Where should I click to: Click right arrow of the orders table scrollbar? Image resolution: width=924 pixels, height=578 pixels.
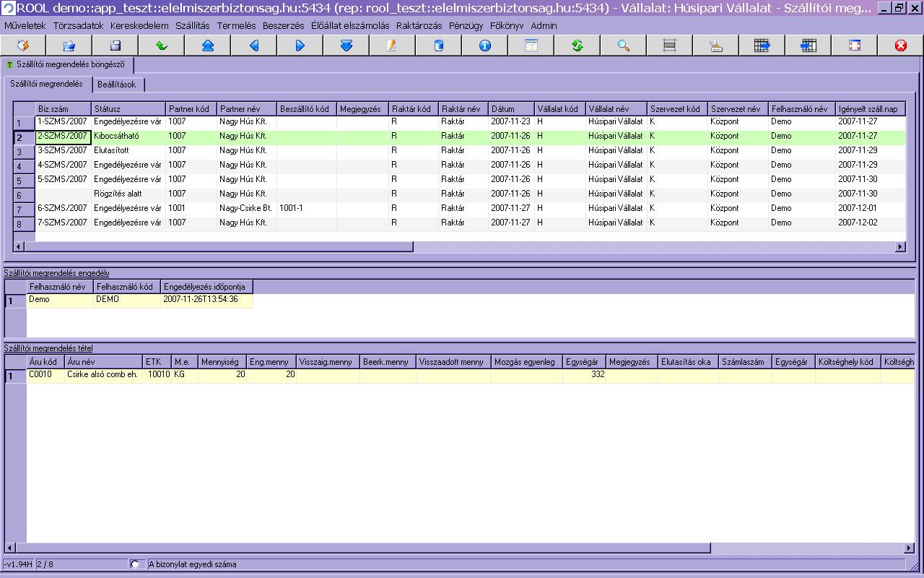pyautogui.click(x=900, y=246)
